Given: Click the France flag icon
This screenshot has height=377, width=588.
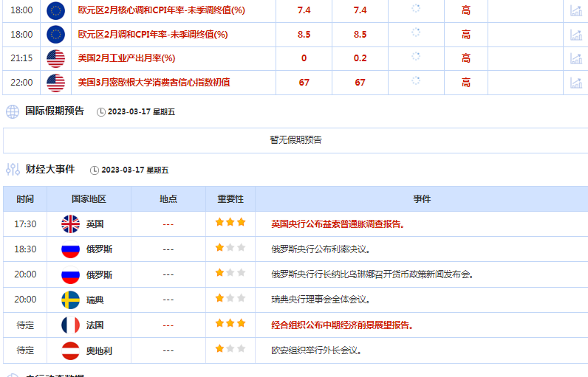Looking at the screenshot, I should (x=70, y=325).
